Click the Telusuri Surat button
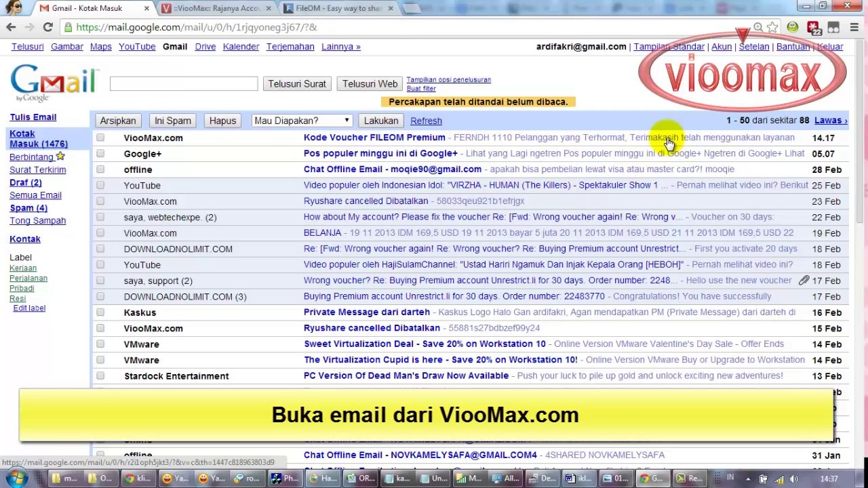Screen dimensions: 868x488 tap(297, 84)
